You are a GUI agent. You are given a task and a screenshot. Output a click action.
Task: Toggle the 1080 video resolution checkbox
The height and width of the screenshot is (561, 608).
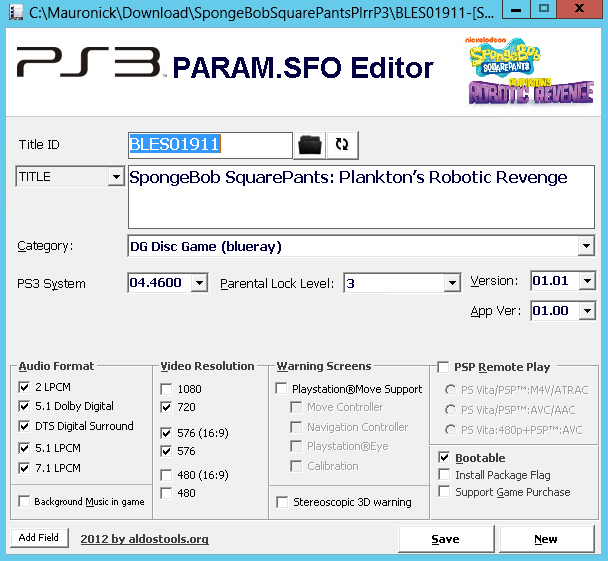pyautogui.click(x=167, y=388)
